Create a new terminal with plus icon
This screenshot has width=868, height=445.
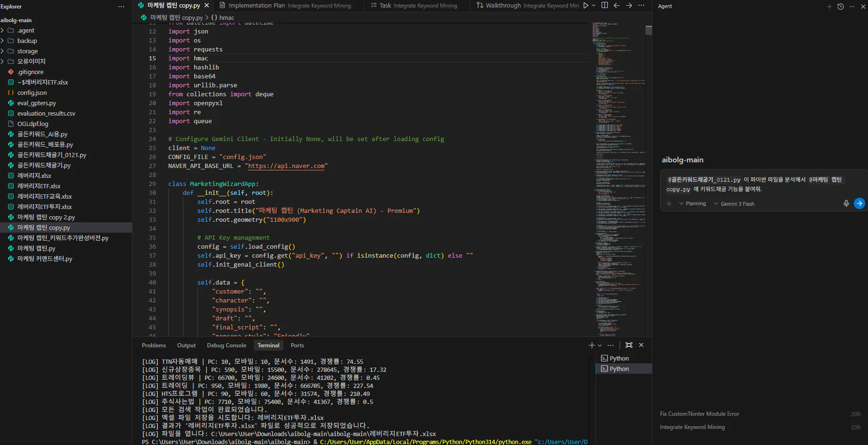click(x=592, y=345)
